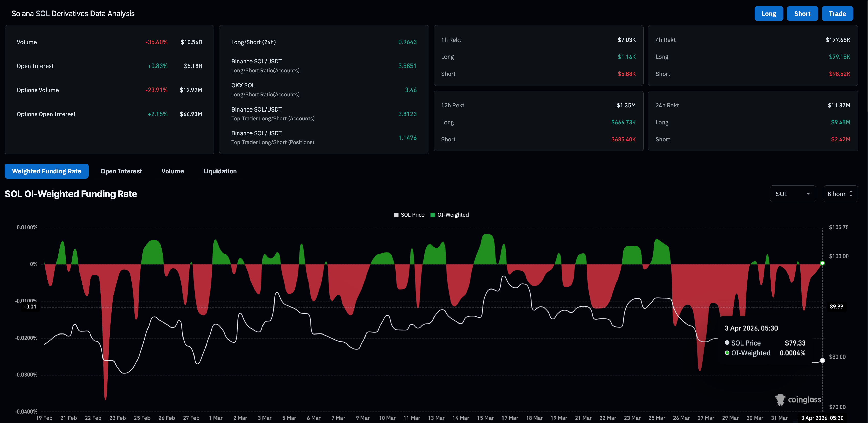Viewport: 868px width, 423px height.
Task: Click the 24h Rekt panel total
Action: 839,106
